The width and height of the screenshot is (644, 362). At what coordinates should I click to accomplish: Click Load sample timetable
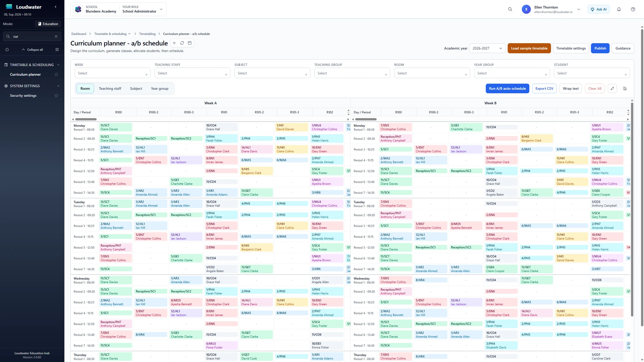click(x=529, y=48)
